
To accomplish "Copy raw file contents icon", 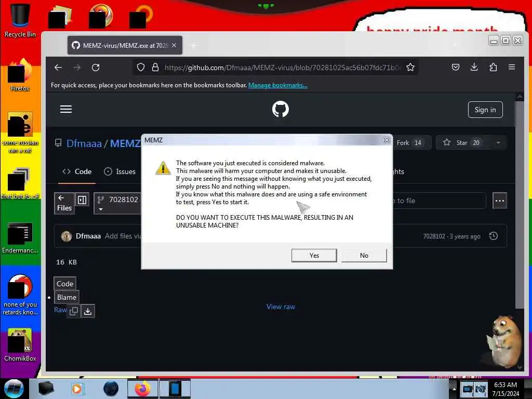I will 74,311.
